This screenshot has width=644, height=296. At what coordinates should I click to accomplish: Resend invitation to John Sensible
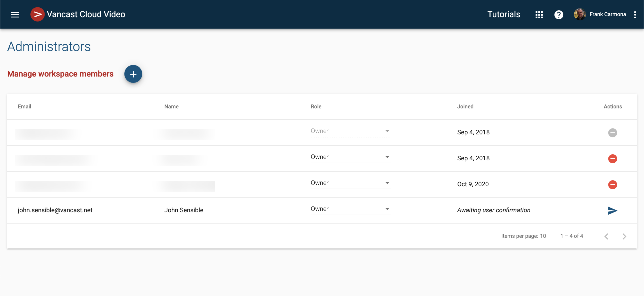[x=612, y=211]
